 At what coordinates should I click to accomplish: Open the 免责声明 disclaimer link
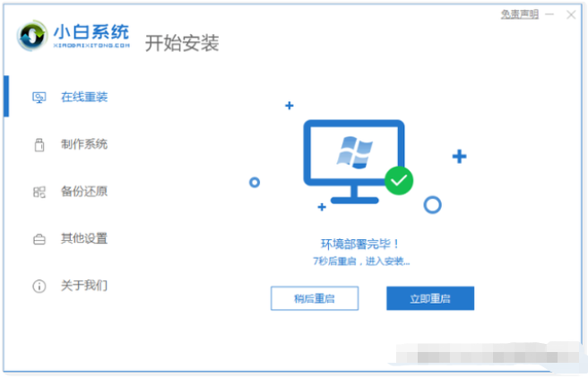point(519,14)
